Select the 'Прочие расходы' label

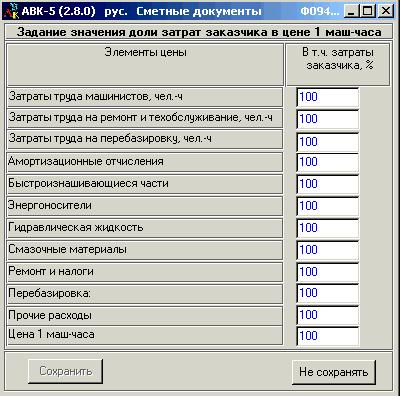[145, 315]
